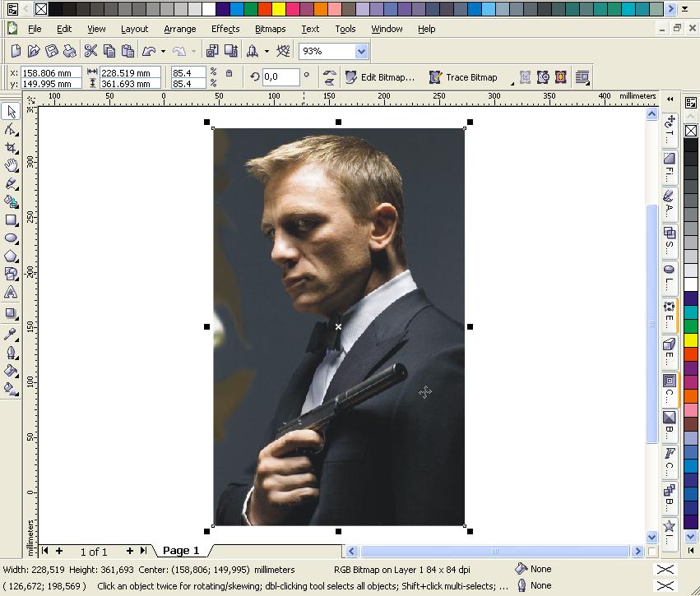Click the Import toolbar icon
700x596 pixels.
tap(212, 51)
